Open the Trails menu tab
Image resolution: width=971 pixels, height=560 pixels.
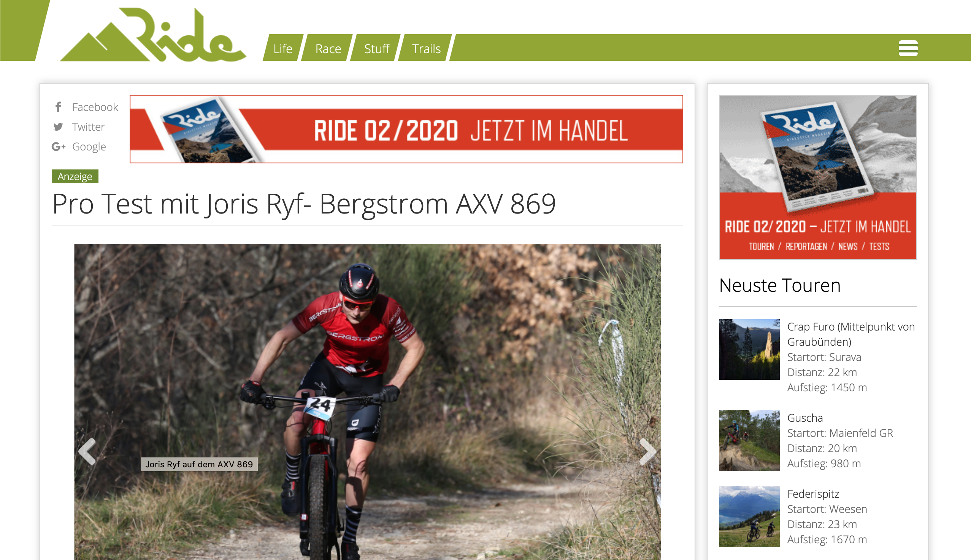click(x=426, y=48)
